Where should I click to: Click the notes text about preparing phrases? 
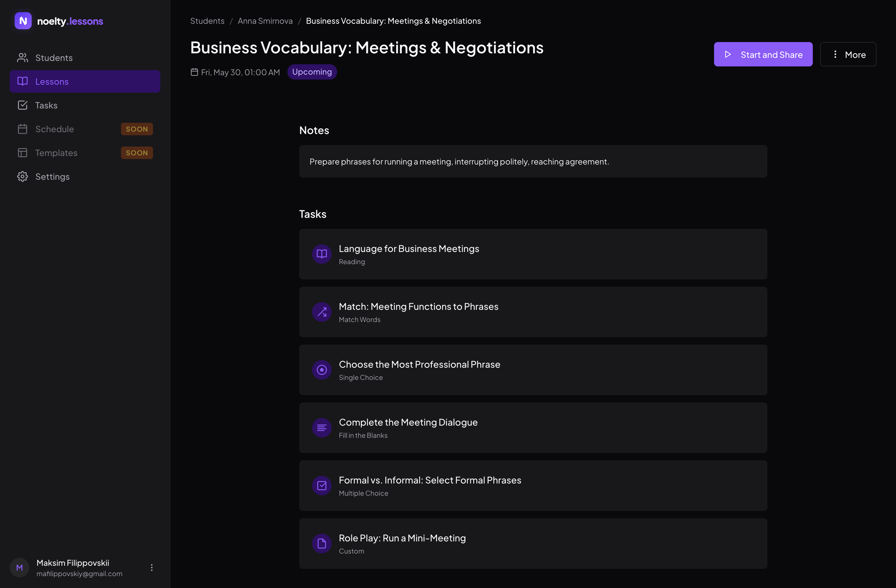pos(459,161)
